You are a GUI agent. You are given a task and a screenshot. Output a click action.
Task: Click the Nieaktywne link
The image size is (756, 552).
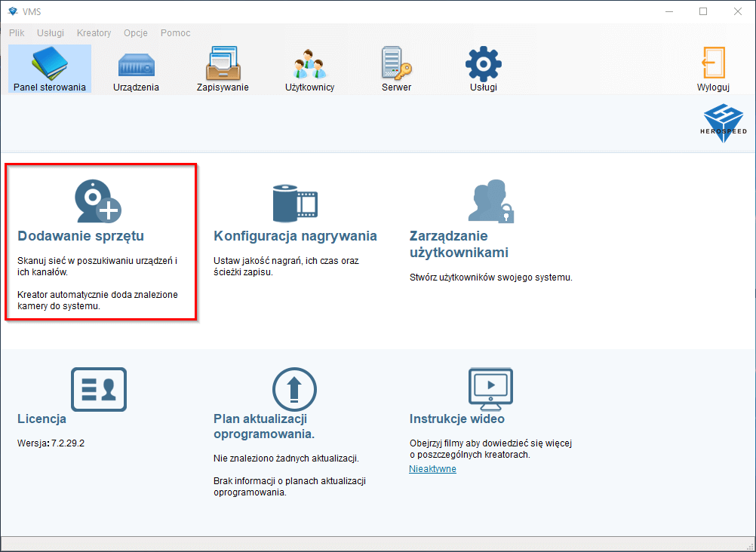tap(432, 468)
